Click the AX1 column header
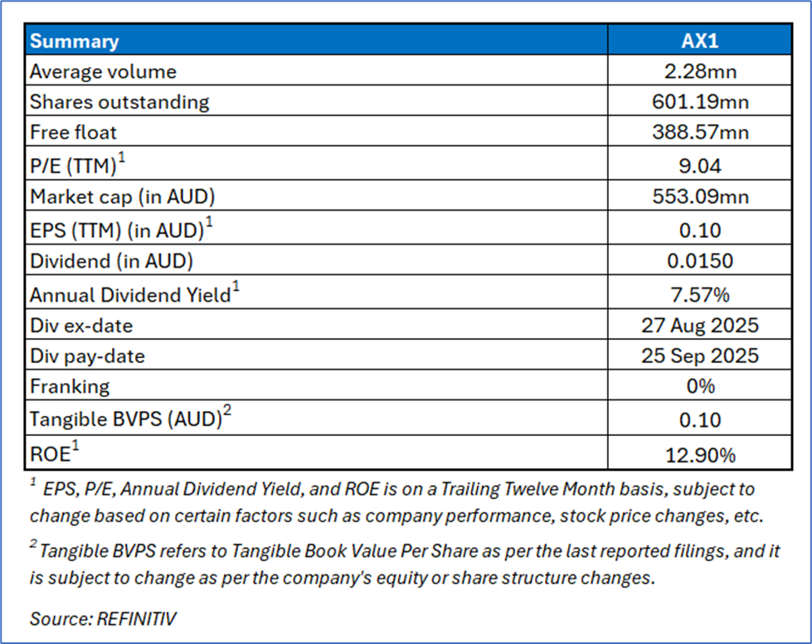Screen dimensions: 812x644 [x=699, y=41]
